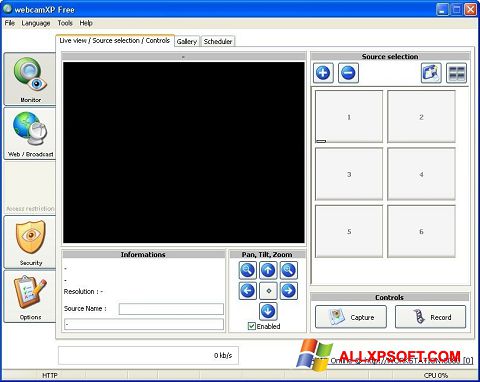
Task: Open the Web / Broadcast section
Action: (30, 134)
